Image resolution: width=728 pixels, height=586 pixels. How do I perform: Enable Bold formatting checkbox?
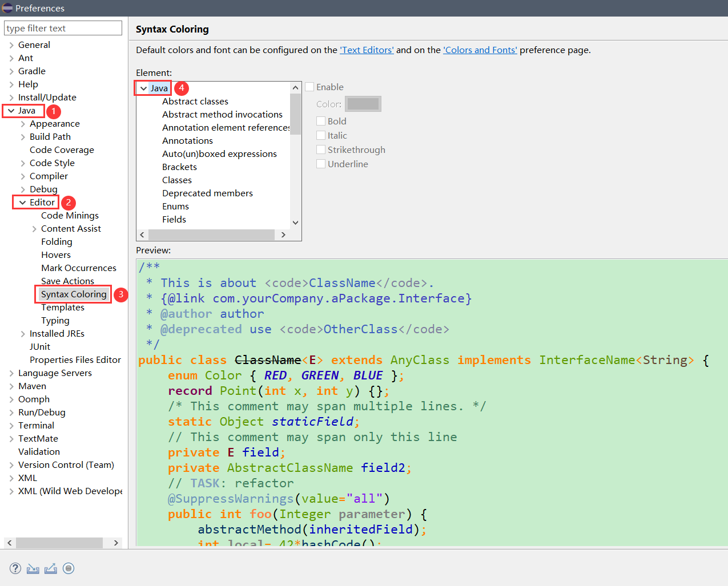point(321,121)
